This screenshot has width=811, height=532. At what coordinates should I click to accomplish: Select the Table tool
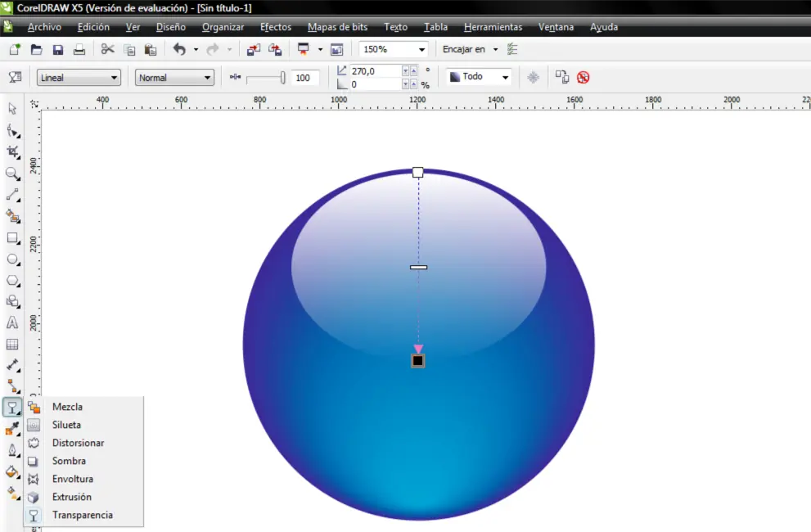coord(12,344)
